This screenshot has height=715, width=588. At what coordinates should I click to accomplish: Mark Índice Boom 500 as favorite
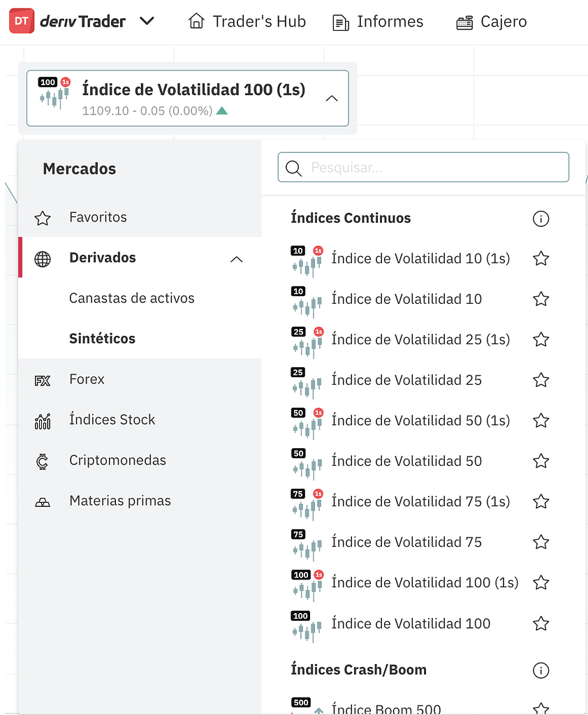click(541, 707)
